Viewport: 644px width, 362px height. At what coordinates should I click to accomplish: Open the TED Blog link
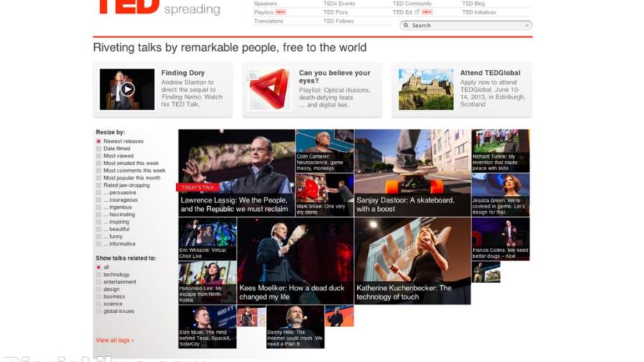pyautogui.click(x=473, y=4)
